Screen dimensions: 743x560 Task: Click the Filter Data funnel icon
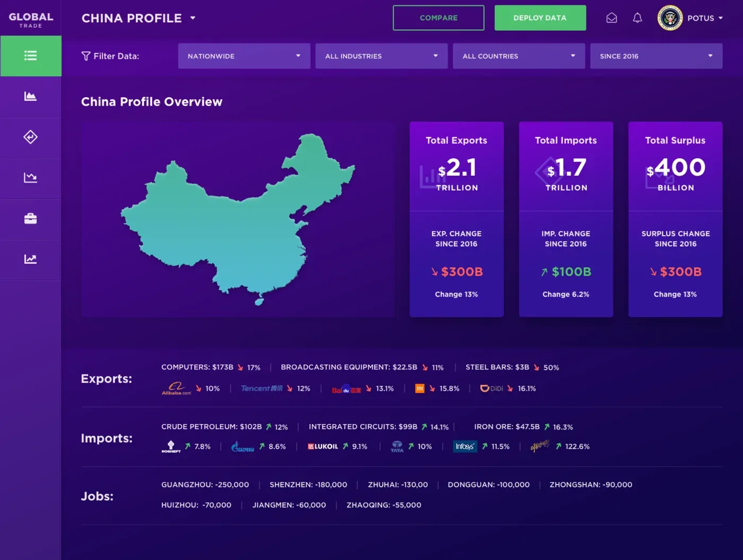pyautogui.click(x=85, y=56)
